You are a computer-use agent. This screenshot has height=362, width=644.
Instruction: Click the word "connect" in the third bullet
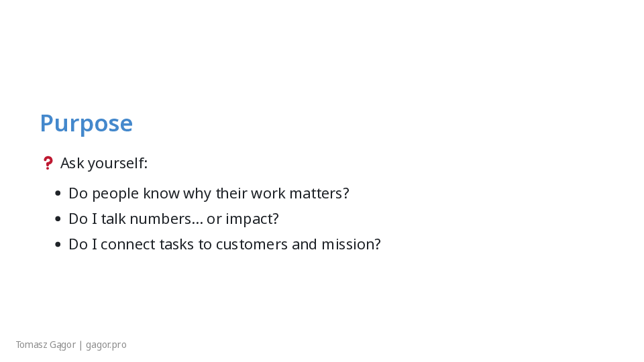pyautogui.click(x=127, y=245)
